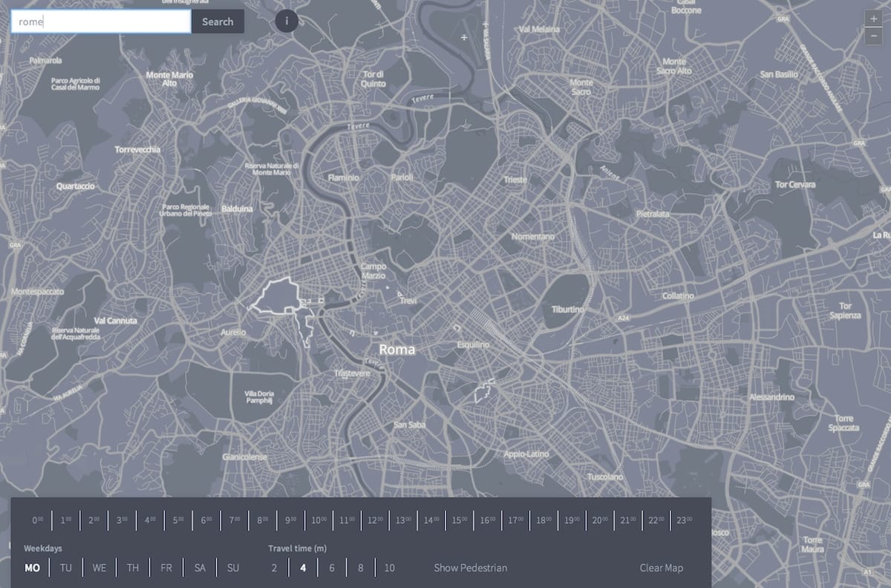Click the Roma city label on map

[x=397, y=349]
